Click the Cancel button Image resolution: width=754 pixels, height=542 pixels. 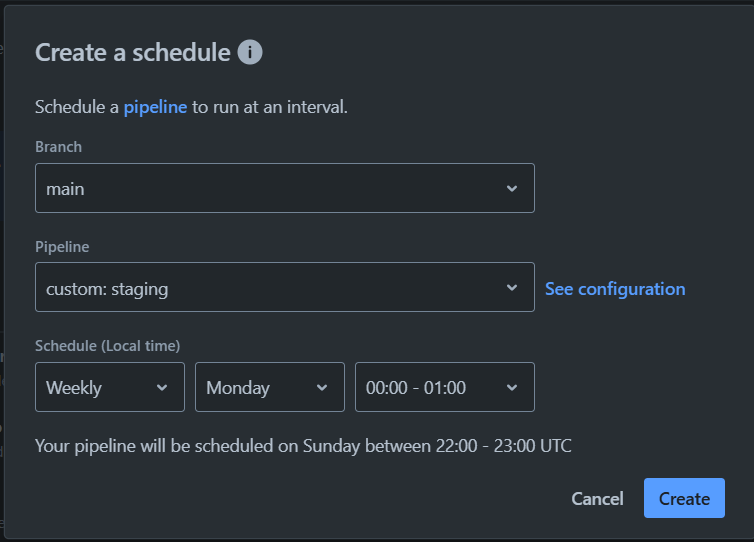[597, 499]
